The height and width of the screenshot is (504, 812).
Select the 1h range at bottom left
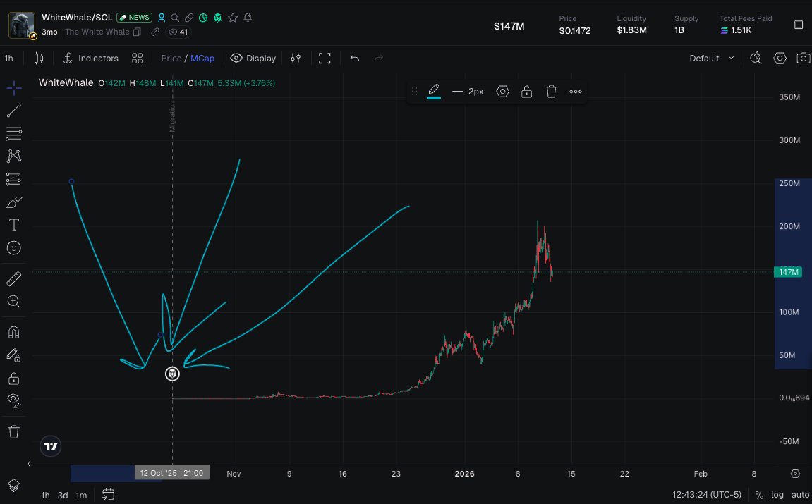[x=46, y=496]
